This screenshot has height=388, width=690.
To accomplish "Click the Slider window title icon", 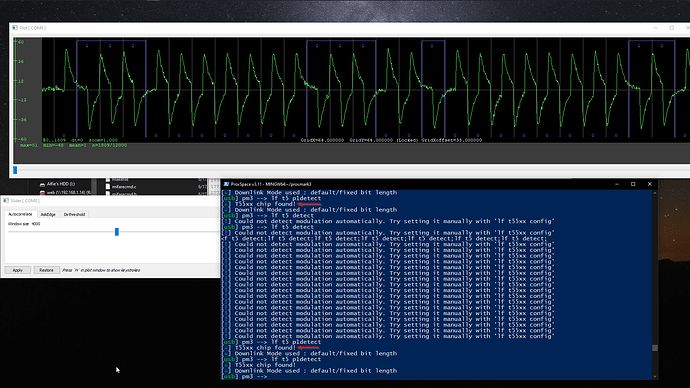I will tap(6, 201).
